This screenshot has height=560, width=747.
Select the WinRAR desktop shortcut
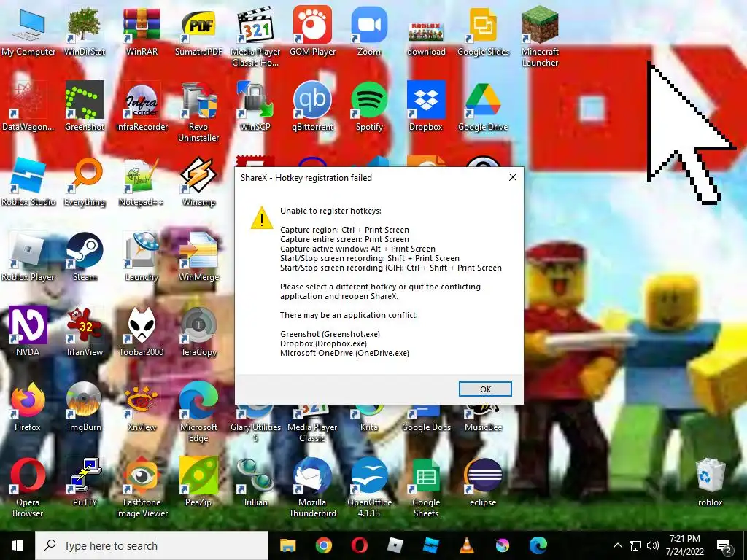click(142, 31)
